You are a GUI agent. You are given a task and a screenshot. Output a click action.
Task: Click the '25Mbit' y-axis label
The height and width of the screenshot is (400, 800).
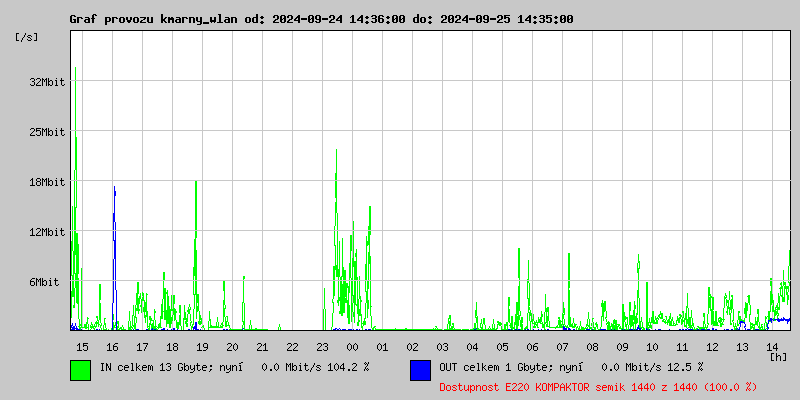[x=47, y=132]
